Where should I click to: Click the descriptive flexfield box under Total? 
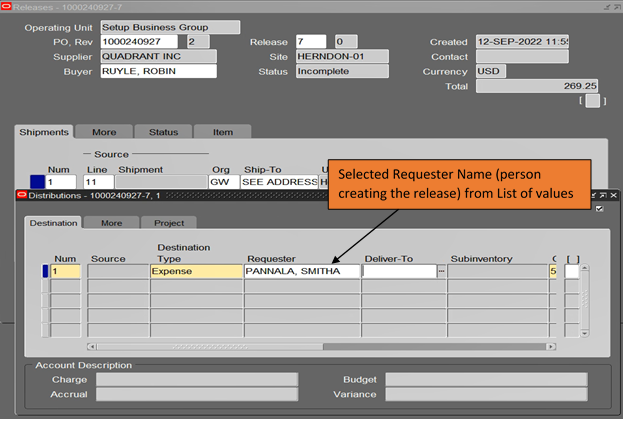coord(593,101)
